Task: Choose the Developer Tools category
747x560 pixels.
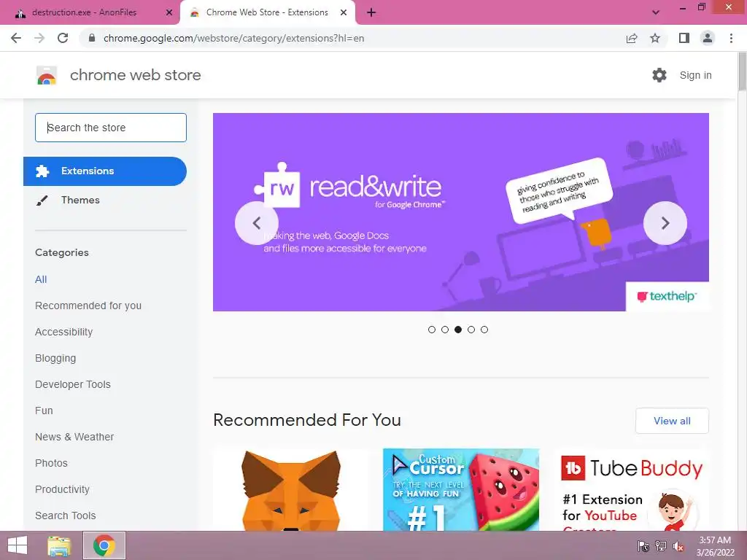Action: pyautogui.click(x=73, y=384)
